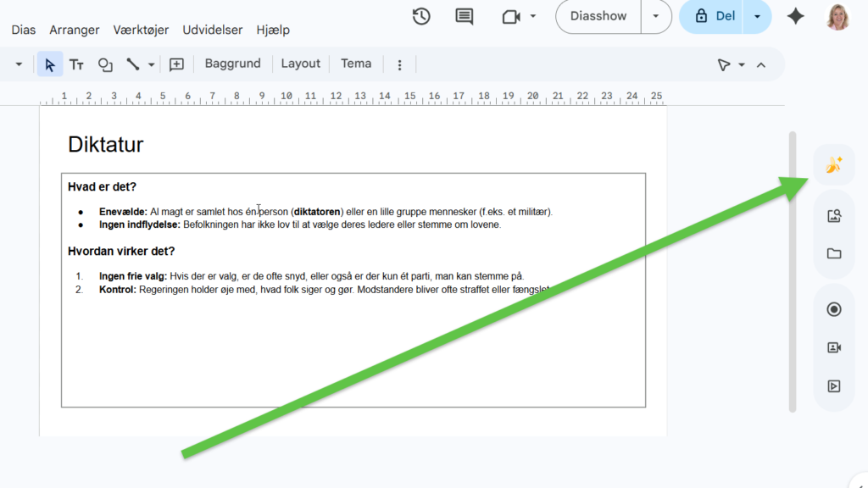Click the banana image generation icon

click(834, 165)
